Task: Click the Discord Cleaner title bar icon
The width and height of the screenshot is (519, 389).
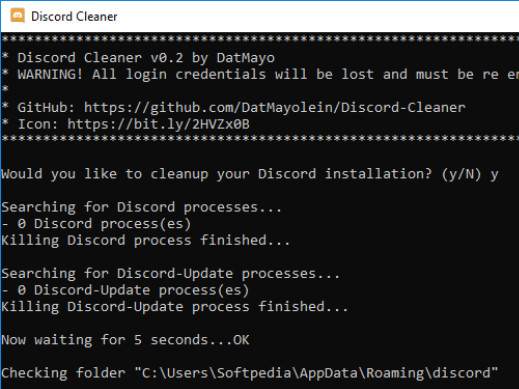Action: tap(17, 16)
